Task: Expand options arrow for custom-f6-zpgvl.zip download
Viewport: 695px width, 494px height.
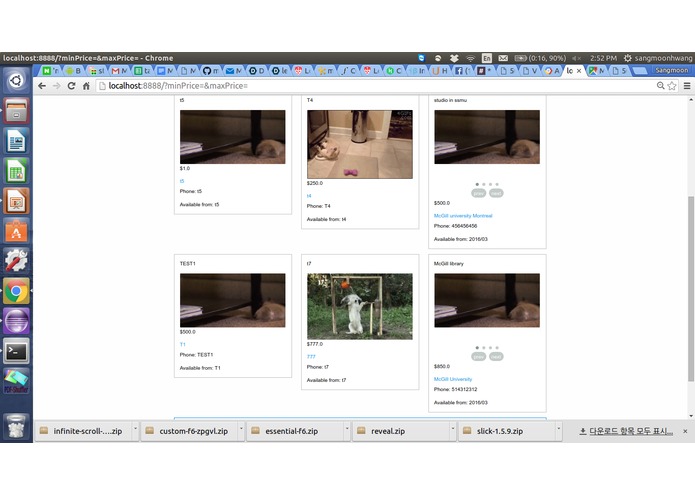Action: point(241,429)
